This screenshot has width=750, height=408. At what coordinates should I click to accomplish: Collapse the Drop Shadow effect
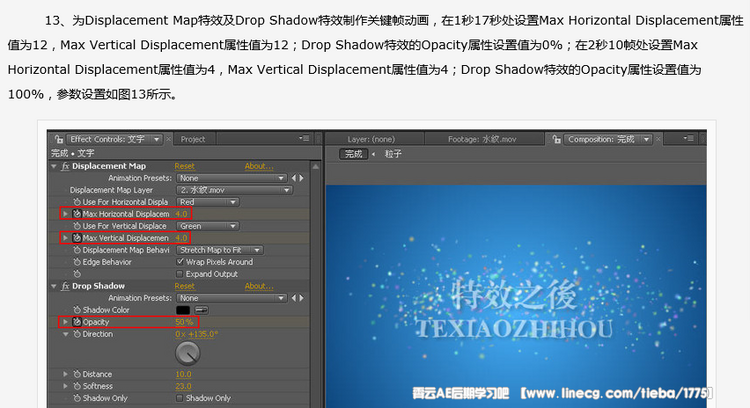coord(54,286)
